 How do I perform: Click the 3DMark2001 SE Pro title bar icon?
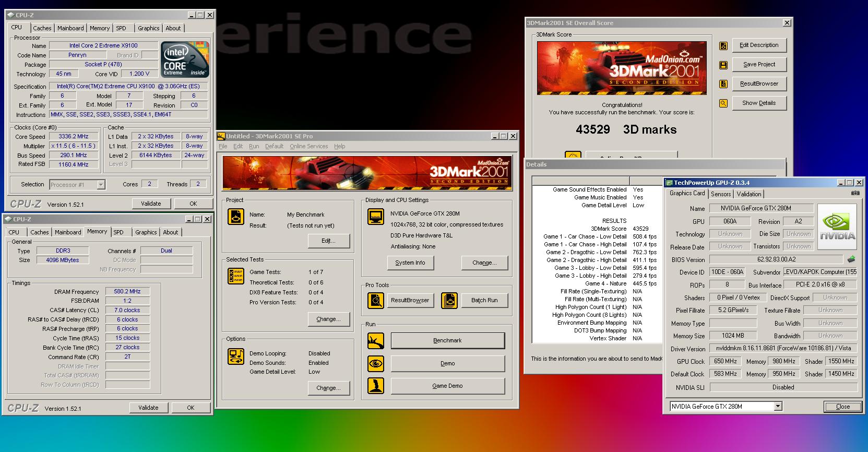pos(221,136)
